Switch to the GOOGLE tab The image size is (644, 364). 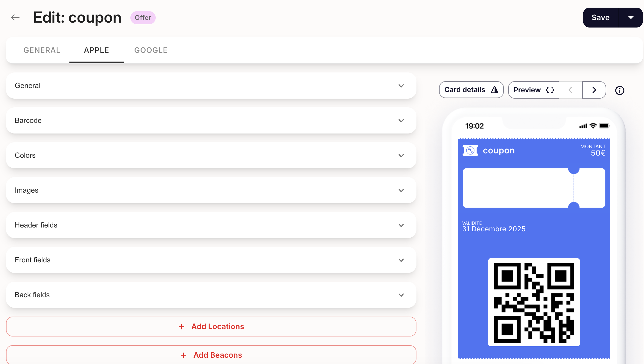[x=151, y=50]
